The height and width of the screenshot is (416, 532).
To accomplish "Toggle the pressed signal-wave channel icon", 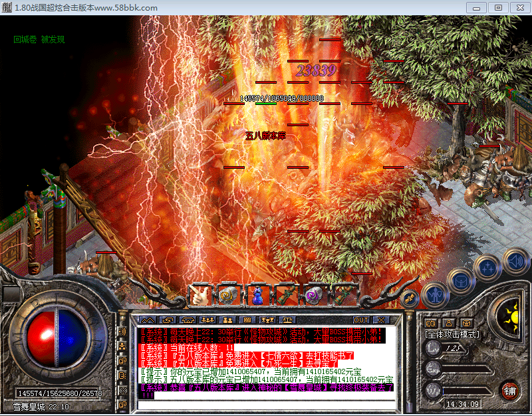I will click(122, 390).
